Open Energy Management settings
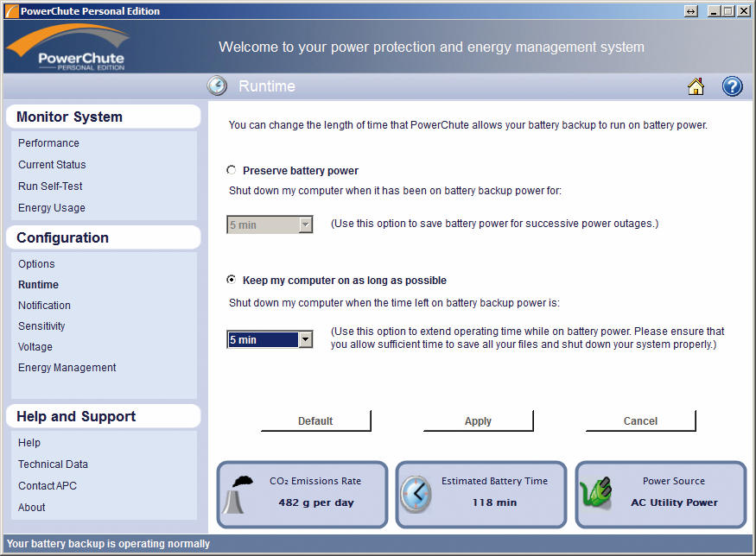Viewport: 756px width, 556px height. (67, 368)
